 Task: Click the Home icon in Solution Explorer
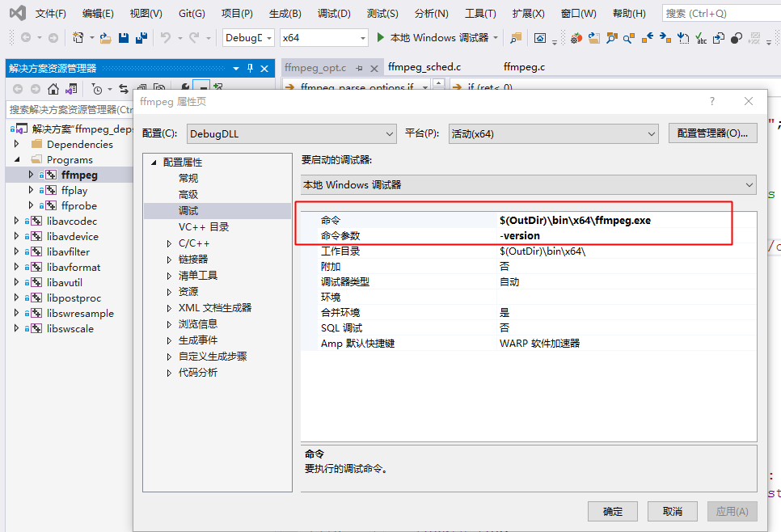[53, 89]
